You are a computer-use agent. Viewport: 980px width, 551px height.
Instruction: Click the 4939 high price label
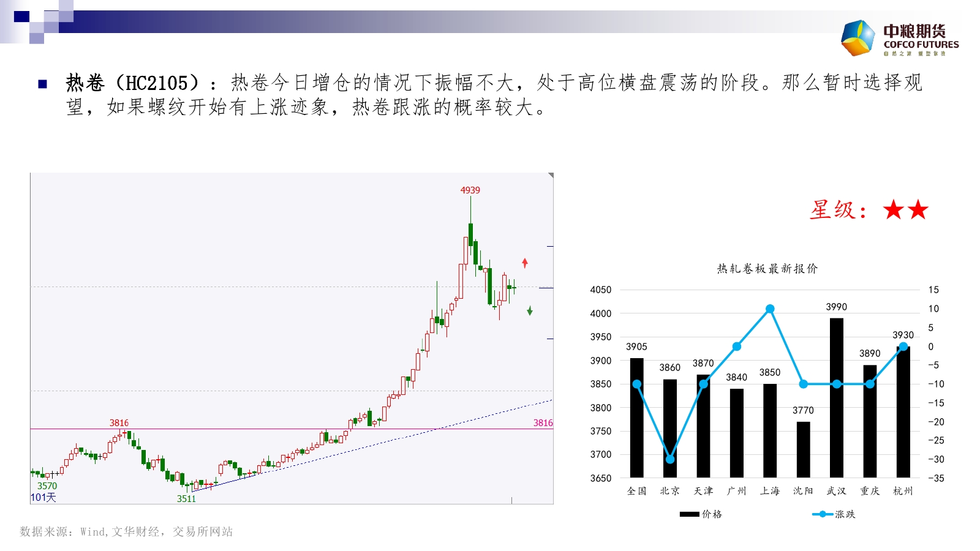(470, 190)
